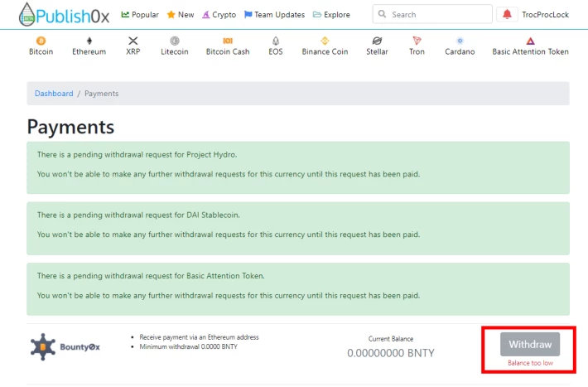
Task: Click the Project Hydro pending withdrawal notice
Action: point(298,167)
